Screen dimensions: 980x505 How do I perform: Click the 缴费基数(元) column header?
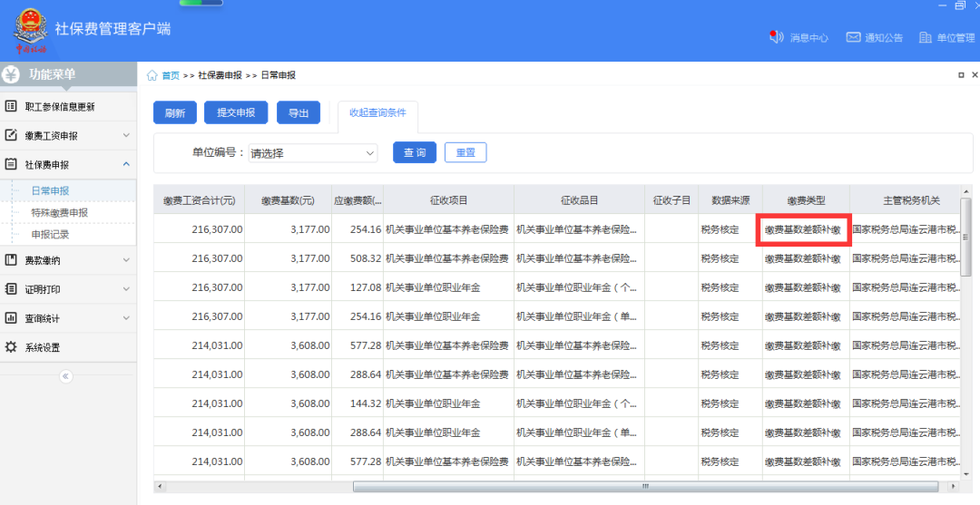289,200
